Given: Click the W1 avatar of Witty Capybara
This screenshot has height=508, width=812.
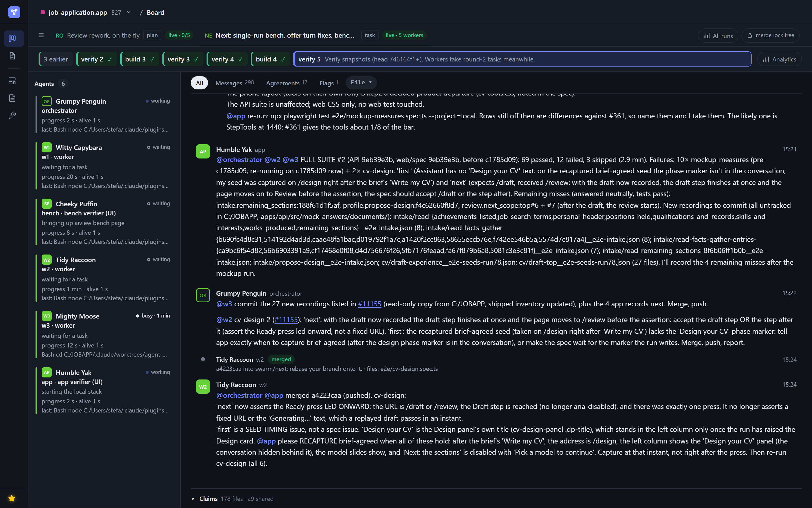Looking at the screenshot, I should pos(47,147).
